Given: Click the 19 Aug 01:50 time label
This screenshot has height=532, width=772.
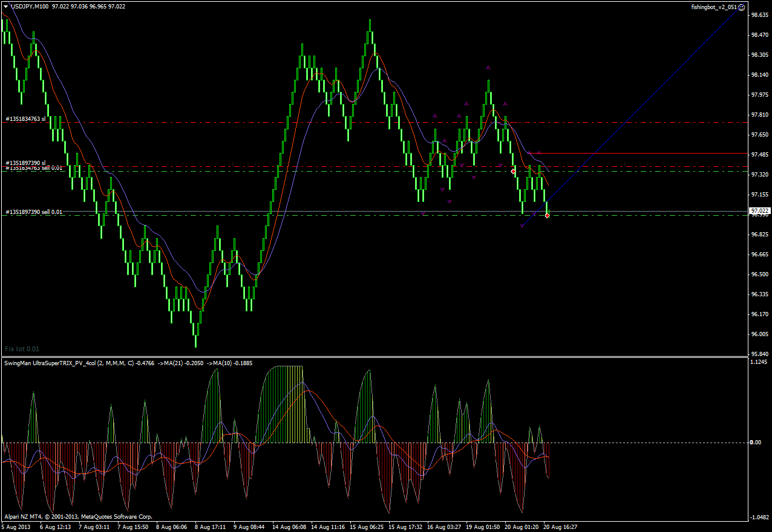Looking at the screenshot, I should 483,527.
